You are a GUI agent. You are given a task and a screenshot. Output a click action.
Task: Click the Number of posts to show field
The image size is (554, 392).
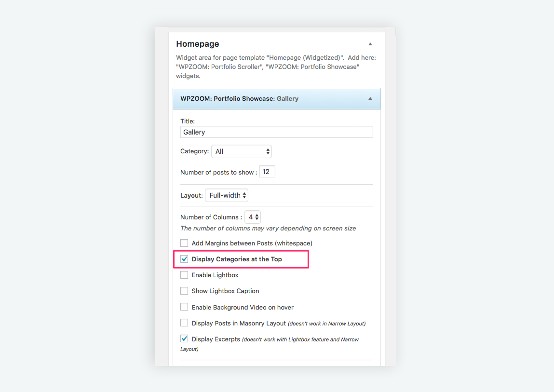click(267, 172)
